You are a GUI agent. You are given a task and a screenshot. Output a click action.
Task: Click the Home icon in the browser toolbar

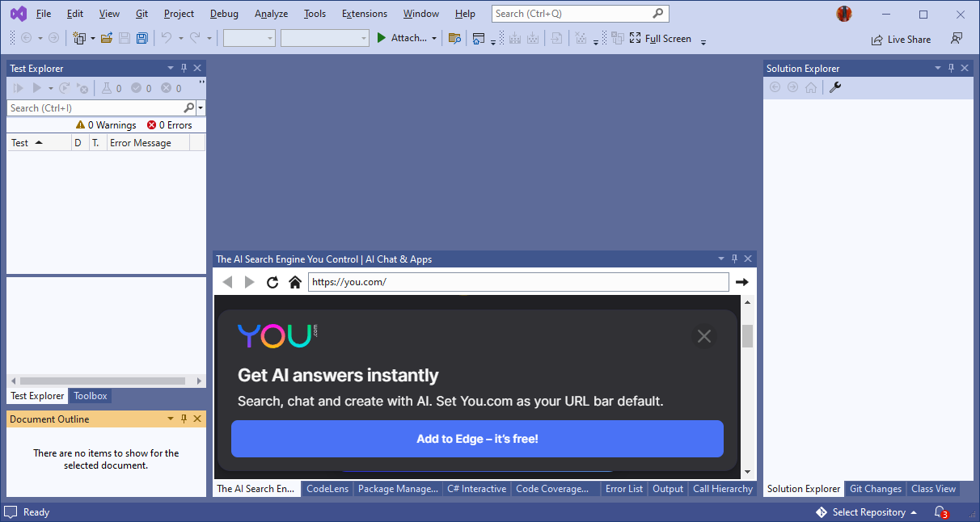[294, 282]
